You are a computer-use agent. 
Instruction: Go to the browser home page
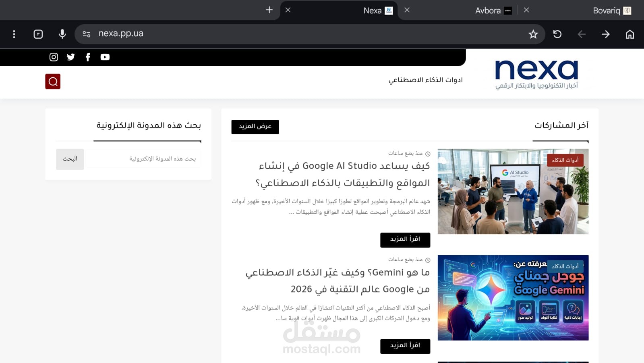coord(630,34)
